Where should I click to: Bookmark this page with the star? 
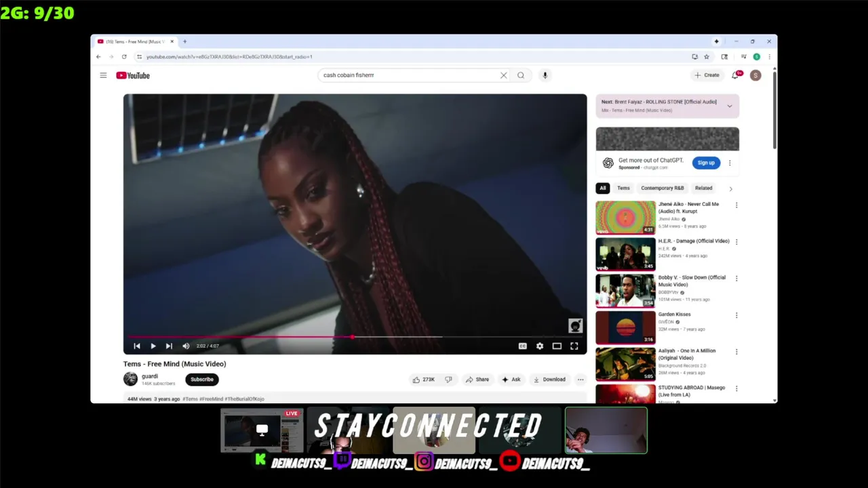click(x=706, y=57)
